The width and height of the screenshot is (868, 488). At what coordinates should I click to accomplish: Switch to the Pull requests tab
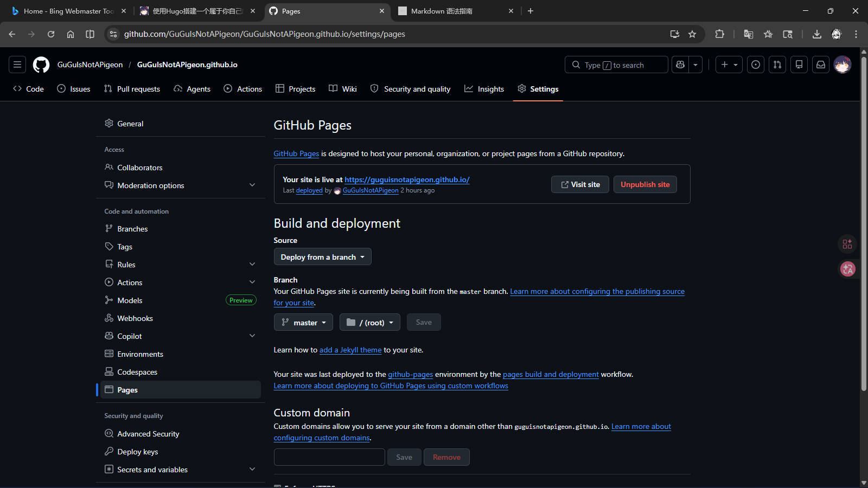pyautogui.click(x=132, y=89)
